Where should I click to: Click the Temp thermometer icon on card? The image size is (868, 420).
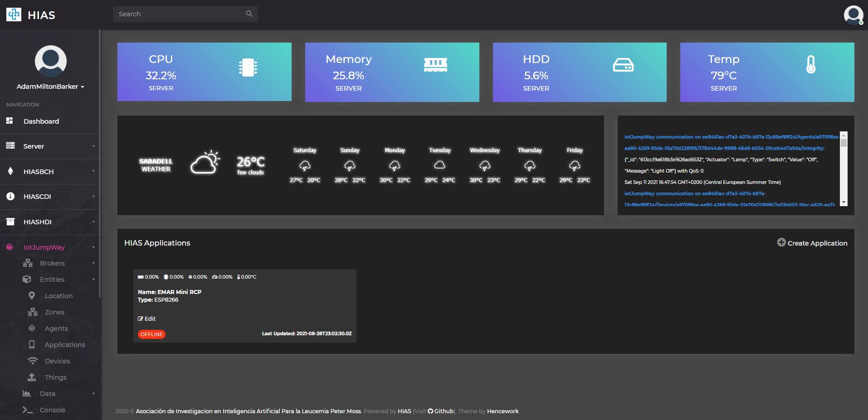pyautogui.click(x=811, y=64)
